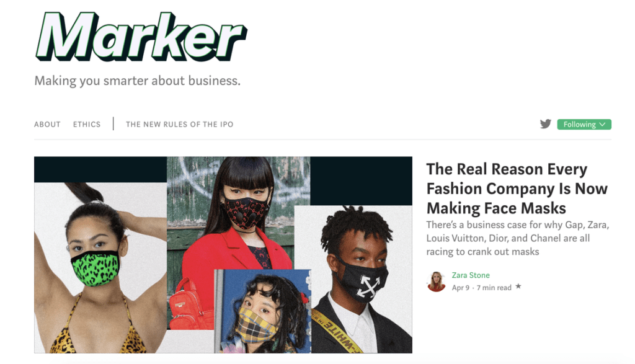Click the plaid mask portrait
The image size is (635, 364).
[x=262, y=311]
